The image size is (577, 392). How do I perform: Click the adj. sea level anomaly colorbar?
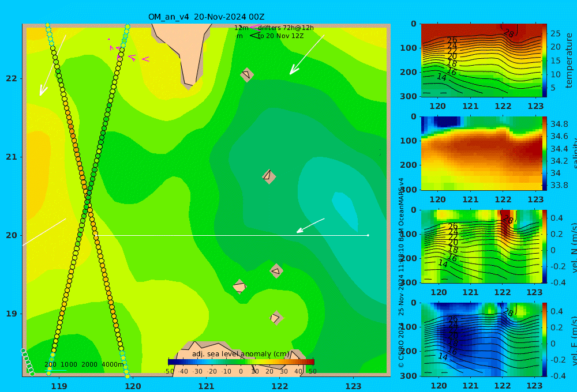241,361
